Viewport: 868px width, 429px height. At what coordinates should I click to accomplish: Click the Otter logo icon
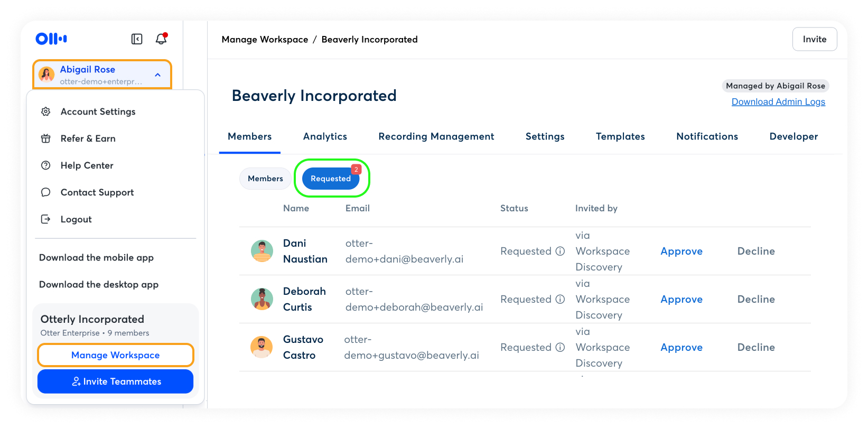[51, 39]
